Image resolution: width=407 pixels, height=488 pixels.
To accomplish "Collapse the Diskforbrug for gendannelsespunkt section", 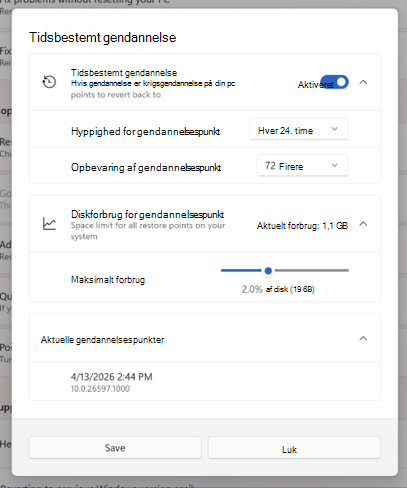I will (363, 224).
